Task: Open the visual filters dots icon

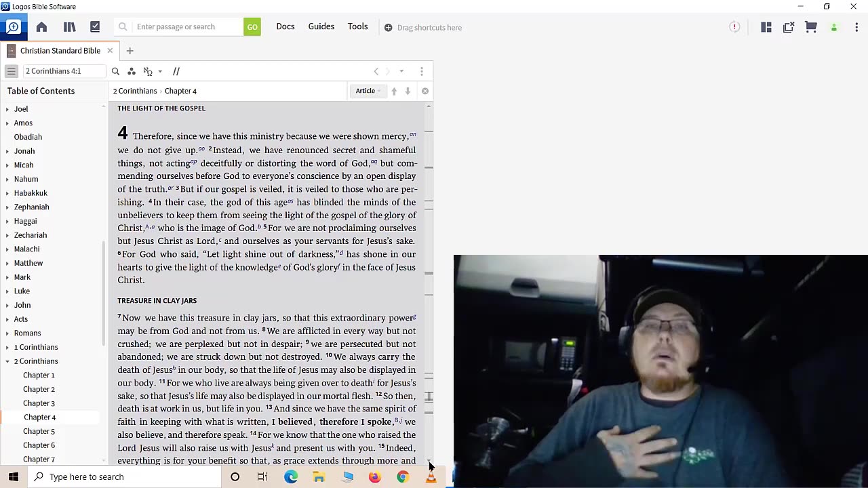Action: pyautogui.click(x=132, y=71)
